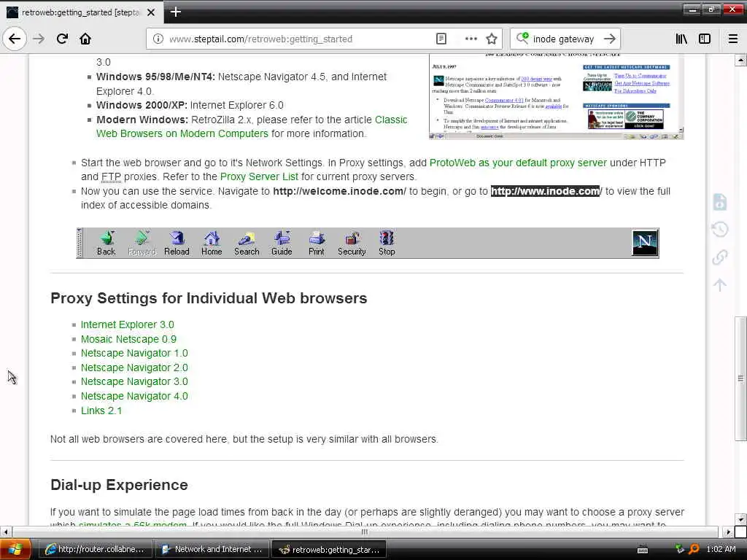
Task: Click Netscape Stop button image
Action: 387,244
